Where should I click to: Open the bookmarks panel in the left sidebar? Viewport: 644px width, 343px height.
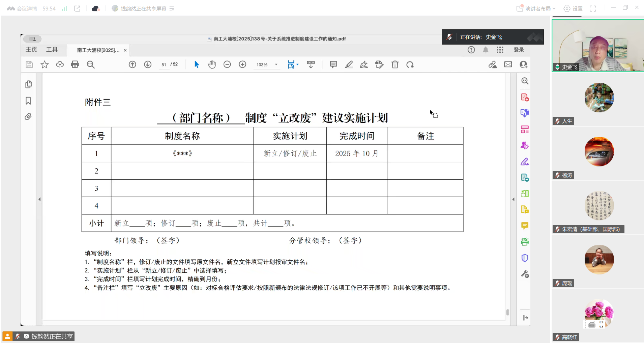[x=28, y=101]
